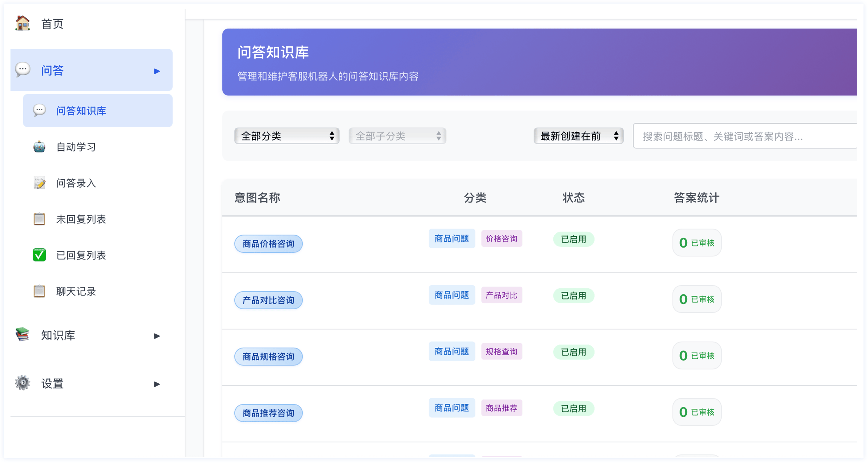Click the clipboard icon for 未回复列表
This screenshot has height=463, width=868.
tap(40, 219)
